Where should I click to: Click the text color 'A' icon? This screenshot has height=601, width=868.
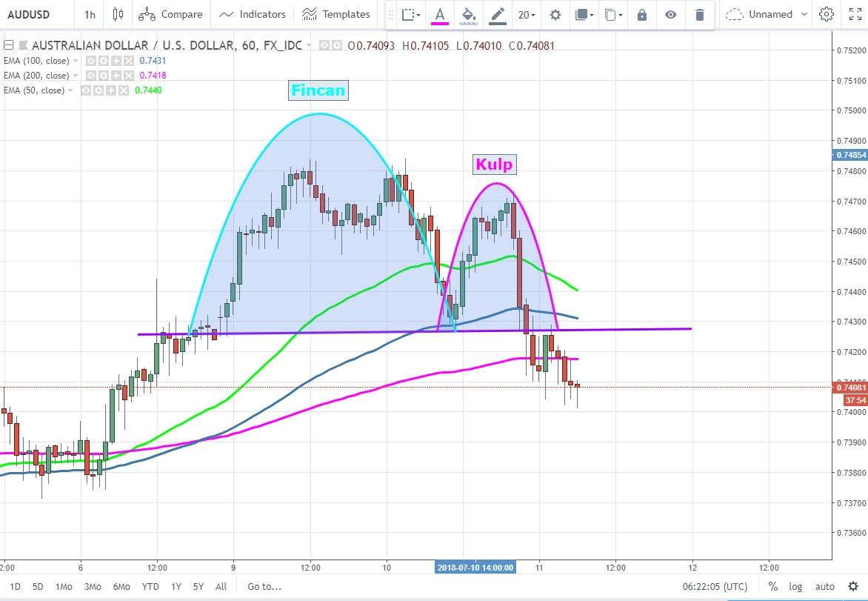440,14
